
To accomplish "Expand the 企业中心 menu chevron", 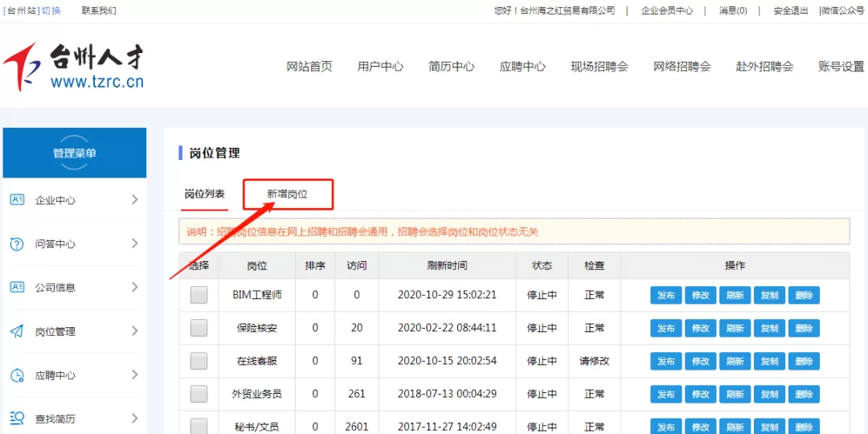I will tap(134, 199).
